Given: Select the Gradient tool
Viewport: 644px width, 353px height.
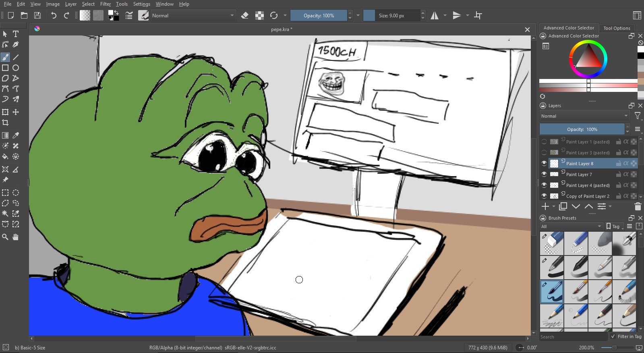Looking at the screenshot, I should [x=5, y=135].
